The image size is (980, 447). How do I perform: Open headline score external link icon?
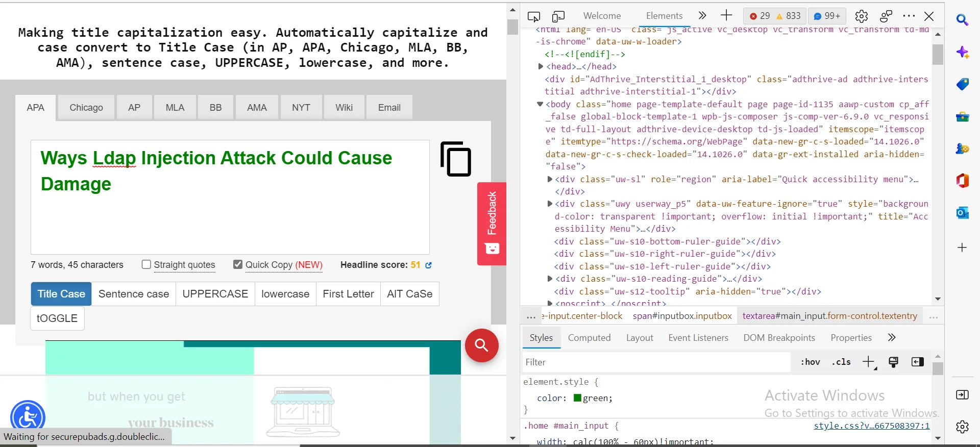pos(429,265)
